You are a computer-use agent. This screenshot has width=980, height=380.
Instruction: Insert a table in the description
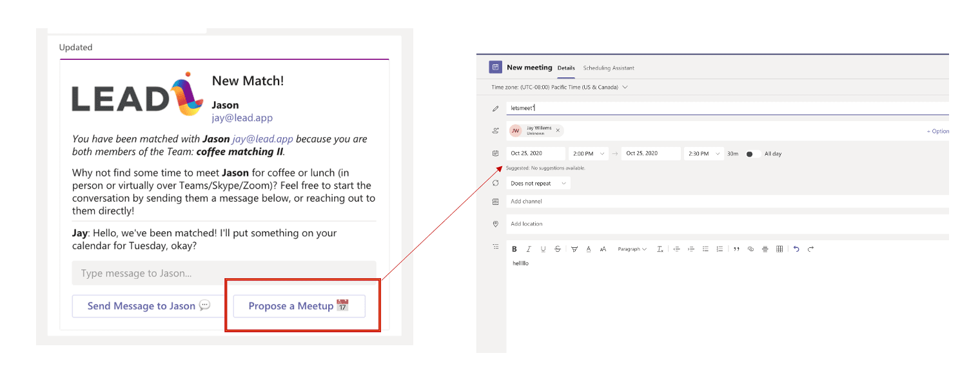point(779,249)
